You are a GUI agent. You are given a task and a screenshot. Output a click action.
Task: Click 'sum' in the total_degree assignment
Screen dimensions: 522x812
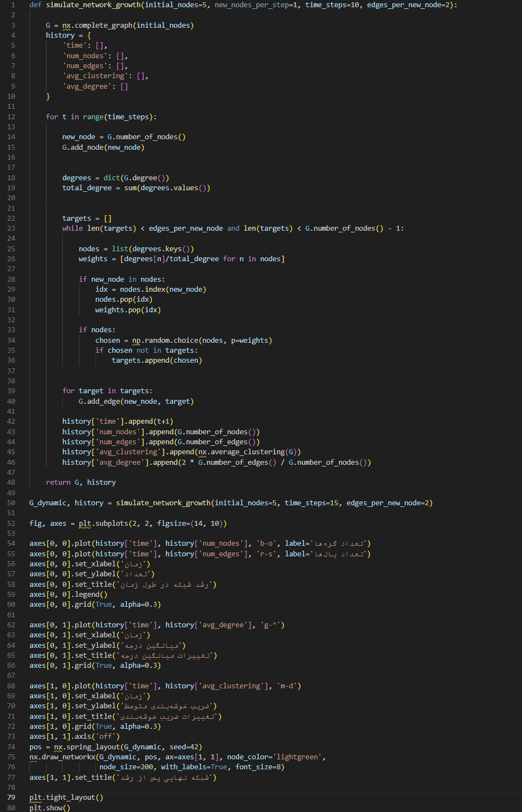point(130,188)
